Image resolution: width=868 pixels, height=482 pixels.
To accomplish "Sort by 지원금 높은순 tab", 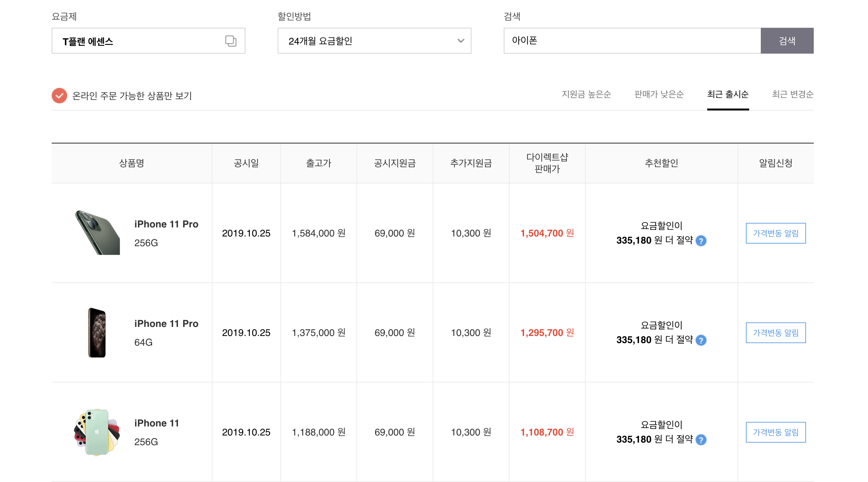I will (x=586, y=94).
